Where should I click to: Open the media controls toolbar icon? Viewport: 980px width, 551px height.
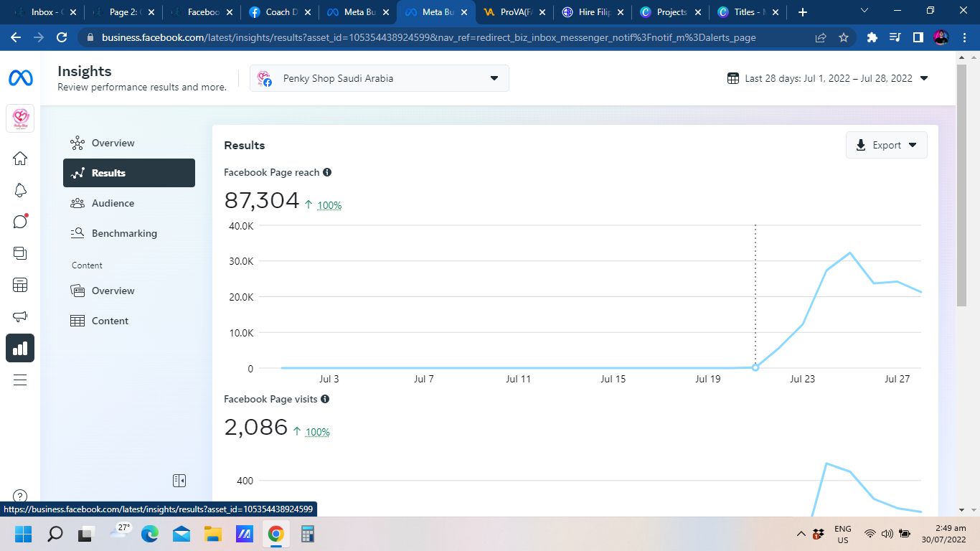(x=895, y=37)
